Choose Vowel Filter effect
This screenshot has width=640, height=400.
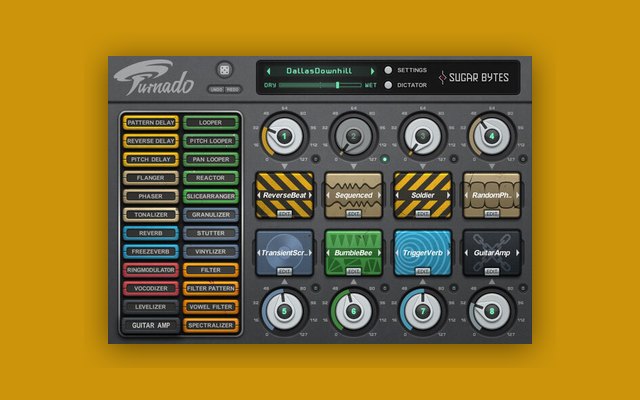click(211, 307)
